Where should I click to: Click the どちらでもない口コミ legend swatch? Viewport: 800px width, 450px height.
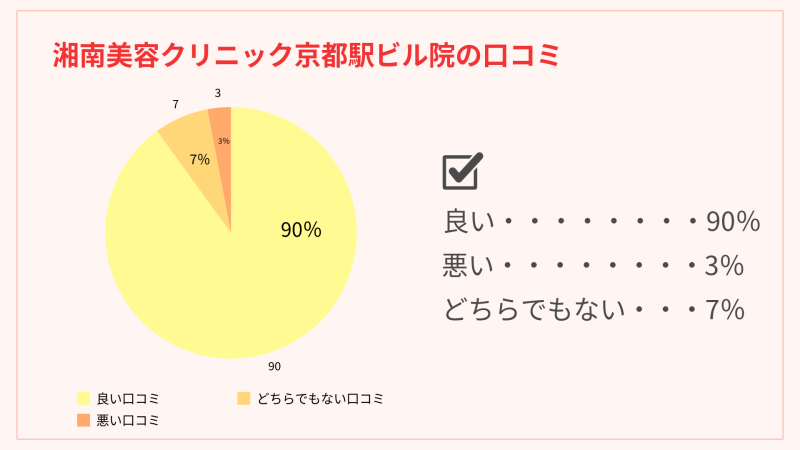pos(243,399)
